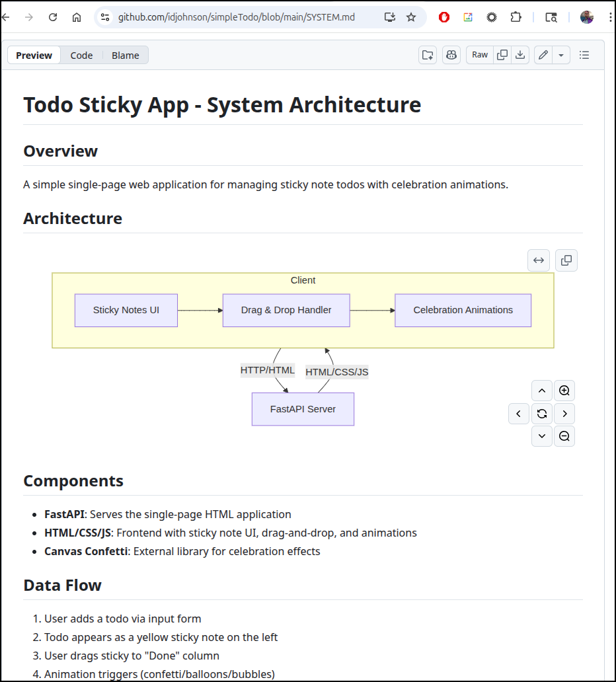Open the browser extensions puzzle icon
This screenshot has height=682, width=616.
(516, 17)
